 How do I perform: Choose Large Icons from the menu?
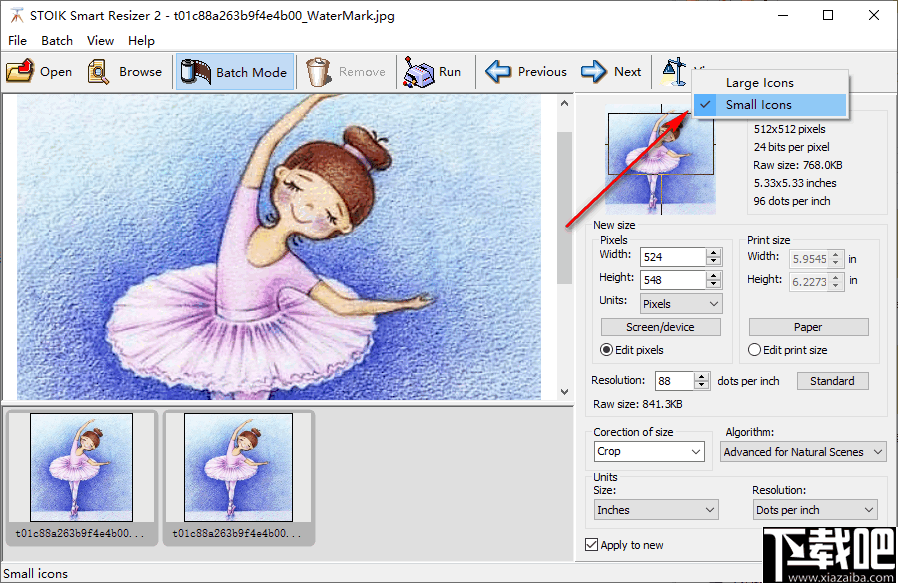coord(760,83)
